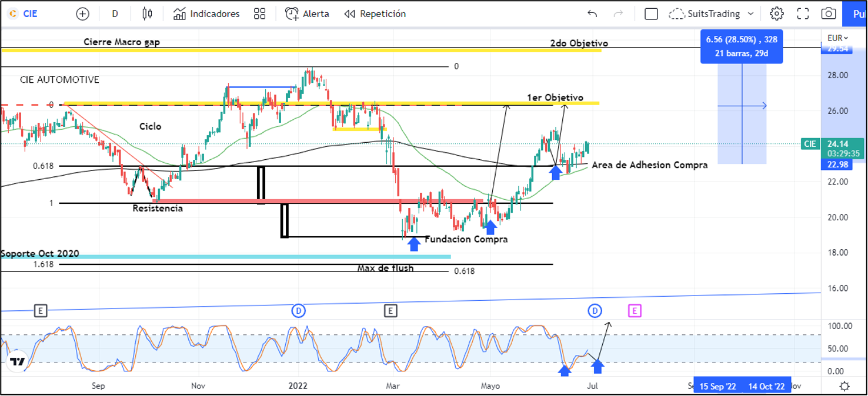Open axis settings gear at bottom right
868x396 pixels.
click(844, 386)
